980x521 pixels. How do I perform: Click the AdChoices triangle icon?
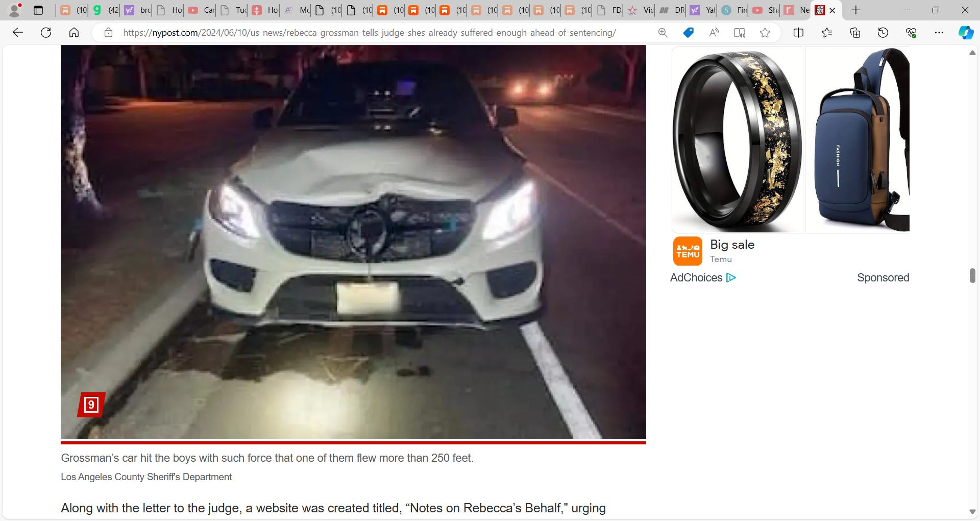(731, 277)
